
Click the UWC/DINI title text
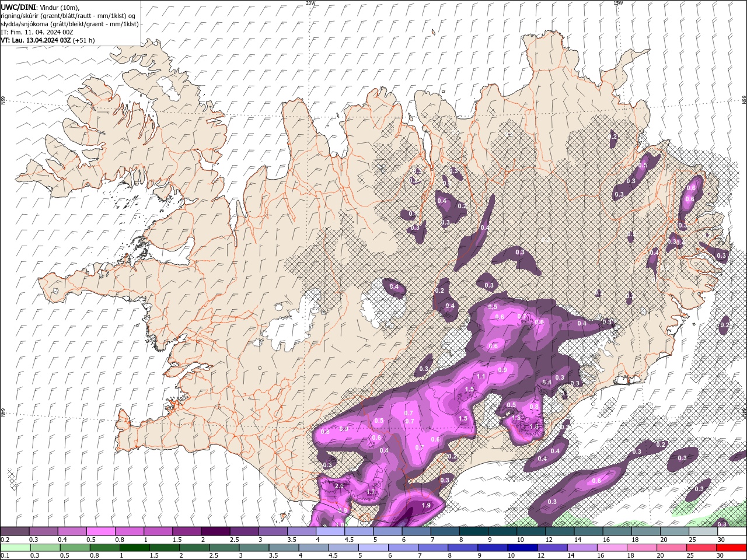point(18,7)
